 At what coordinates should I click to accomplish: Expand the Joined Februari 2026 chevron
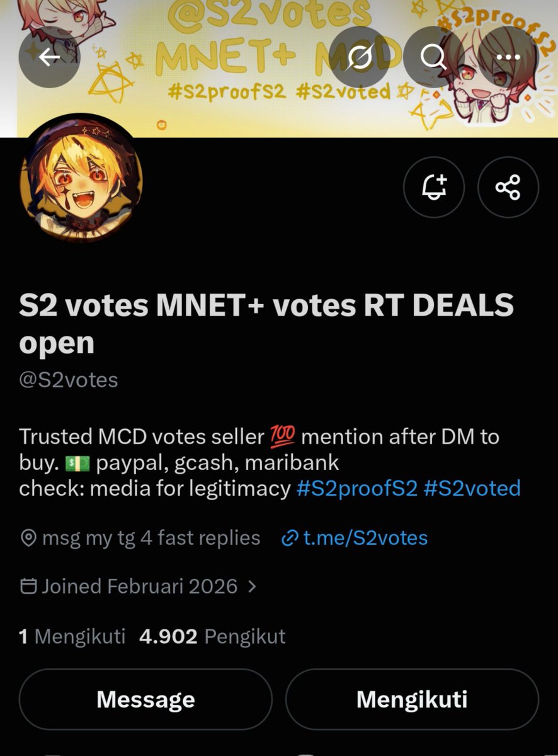pyautogui.click(x=253, y=587)
